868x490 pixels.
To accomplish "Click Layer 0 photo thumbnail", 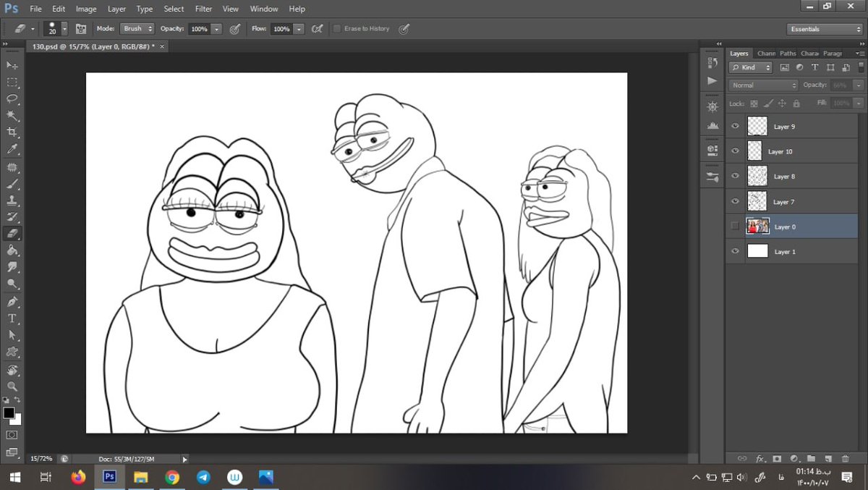I will tap(757, 227).
